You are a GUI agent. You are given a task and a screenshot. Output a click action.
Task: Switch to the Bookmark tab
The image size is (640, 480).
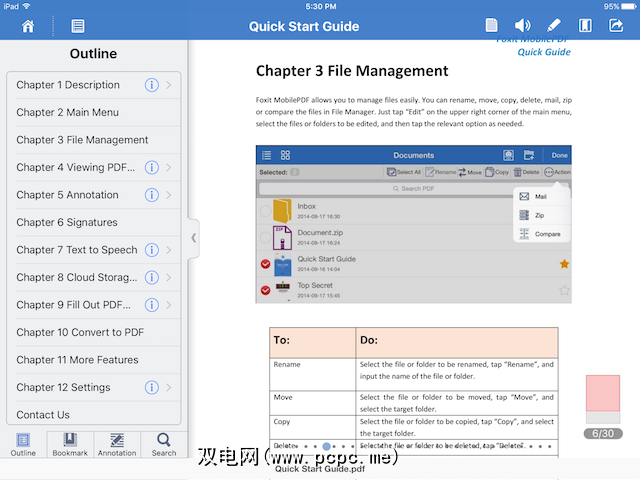tap(70, 445)
